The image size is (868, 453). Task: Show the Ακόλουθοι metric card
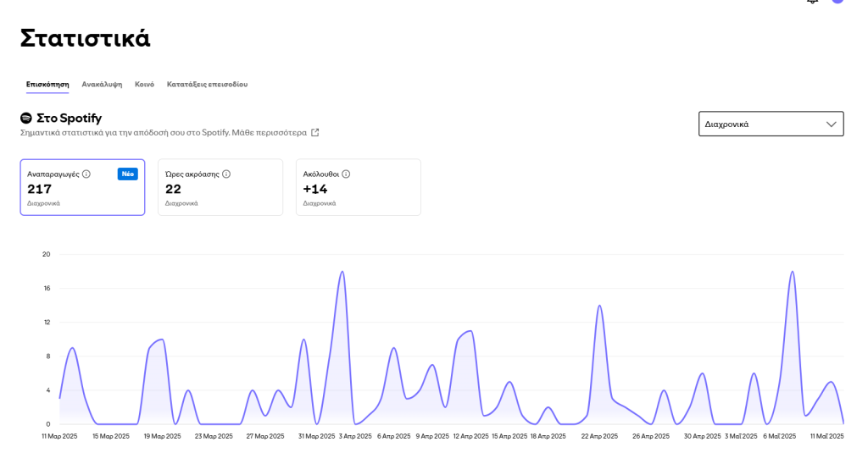tap(358, 187)
